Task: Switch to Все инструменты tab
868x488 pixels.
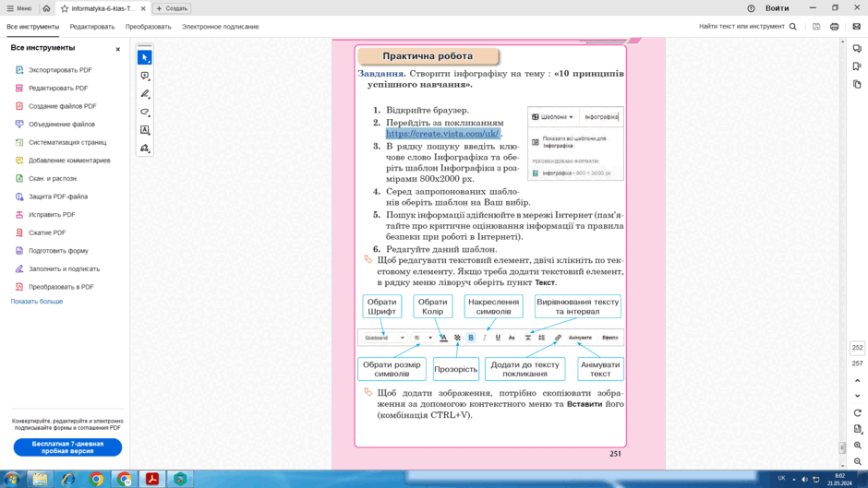Action: click(32, 27)
